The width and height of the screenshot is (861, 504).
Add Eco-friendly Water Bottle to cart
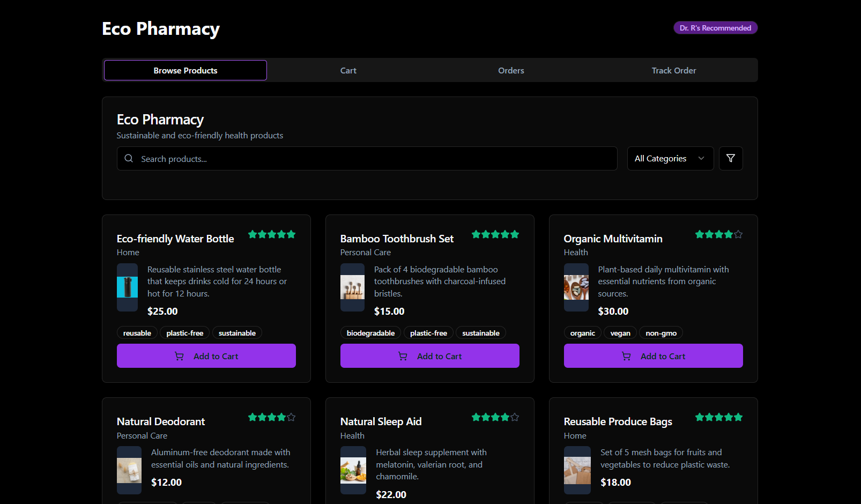(206, 356)
